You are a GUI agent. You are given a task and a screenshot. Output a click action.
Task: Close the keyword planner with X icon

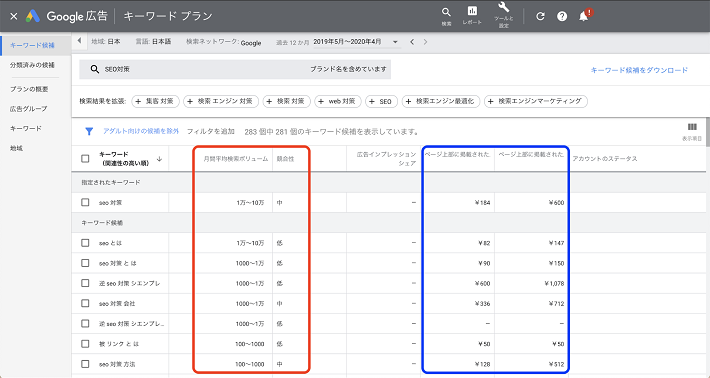(x=14, y=16)
